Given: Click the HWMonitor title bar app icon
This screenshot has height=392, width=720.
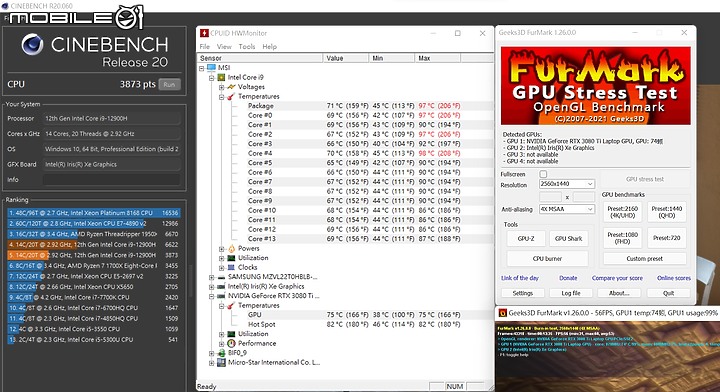Looking at the screenshot, I should click(204, 33).
